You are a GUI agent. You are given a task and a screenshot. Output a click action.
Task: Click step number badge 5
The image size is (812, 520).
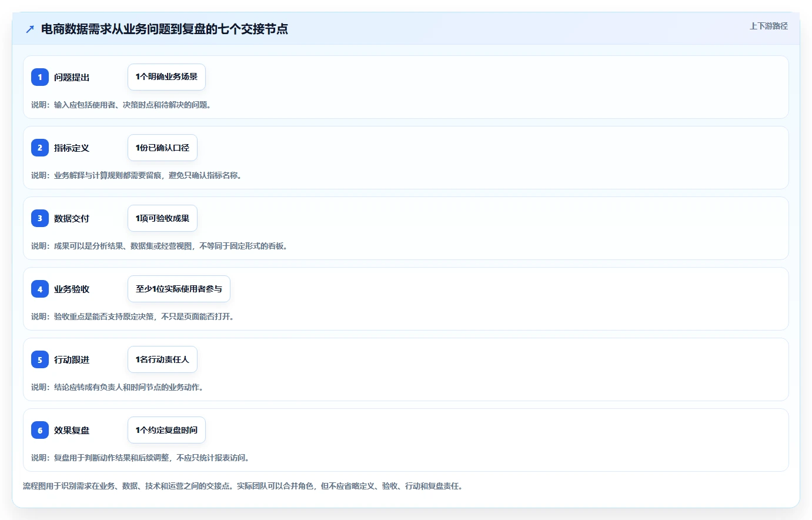[x=40, y=359]
